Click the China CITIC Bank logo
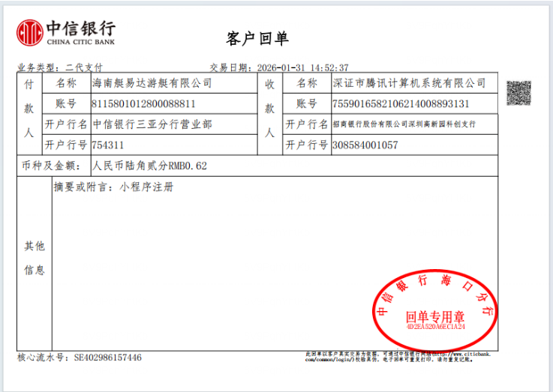 click(66, 33)
